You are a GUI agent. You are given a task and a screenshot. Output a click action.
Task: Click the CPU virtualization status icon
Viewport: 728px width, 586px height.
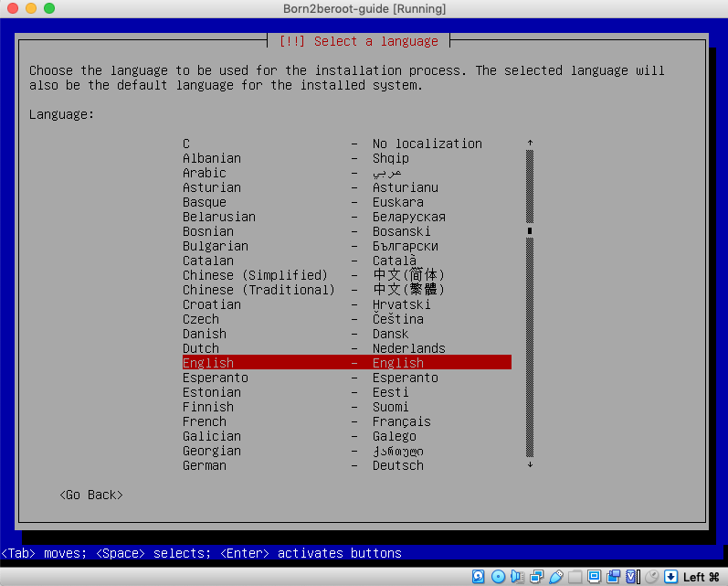point(632,577)
